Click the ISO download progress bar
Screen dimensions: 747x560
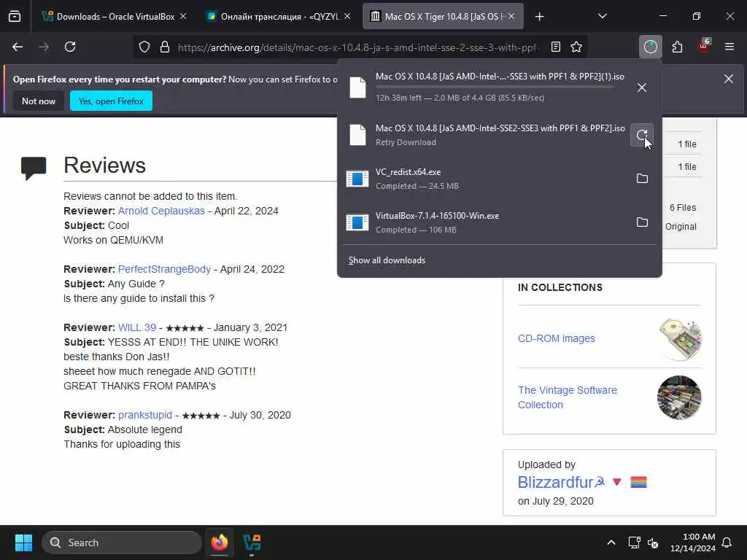click(x=495, y=87)
